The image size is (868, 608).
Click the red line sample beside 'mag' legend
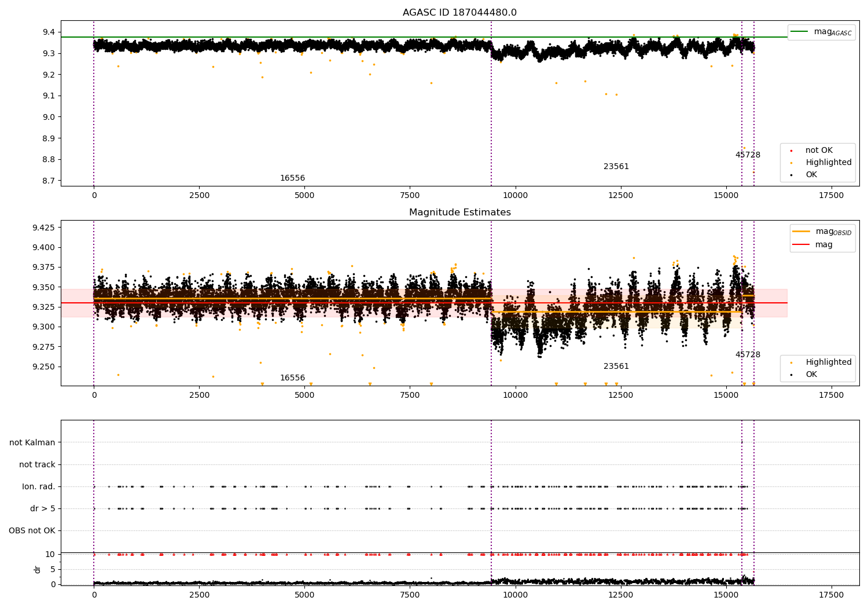(801, 245)
